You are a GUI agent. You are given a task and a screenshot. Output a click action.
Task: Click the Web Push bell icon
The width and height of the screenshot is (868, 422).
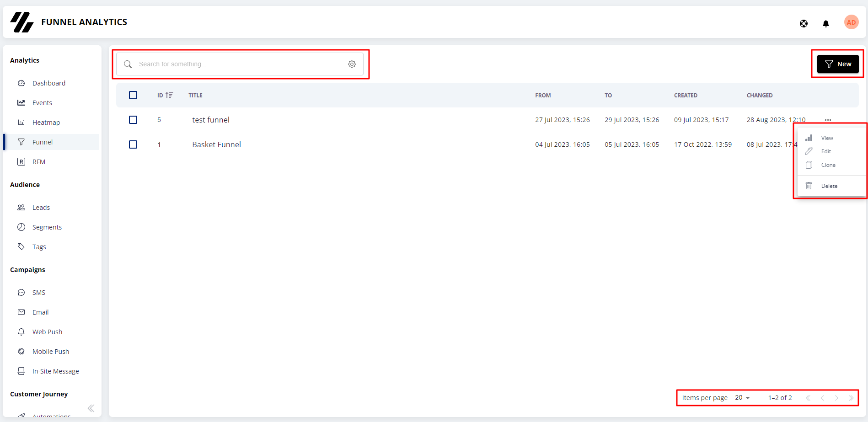(x=21, y=332)
